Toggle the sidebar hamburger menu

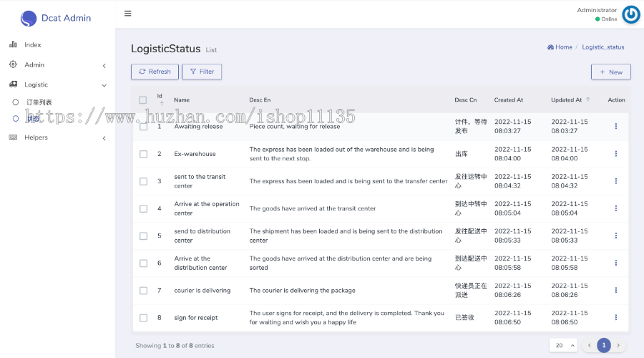[x=128, y=14]
